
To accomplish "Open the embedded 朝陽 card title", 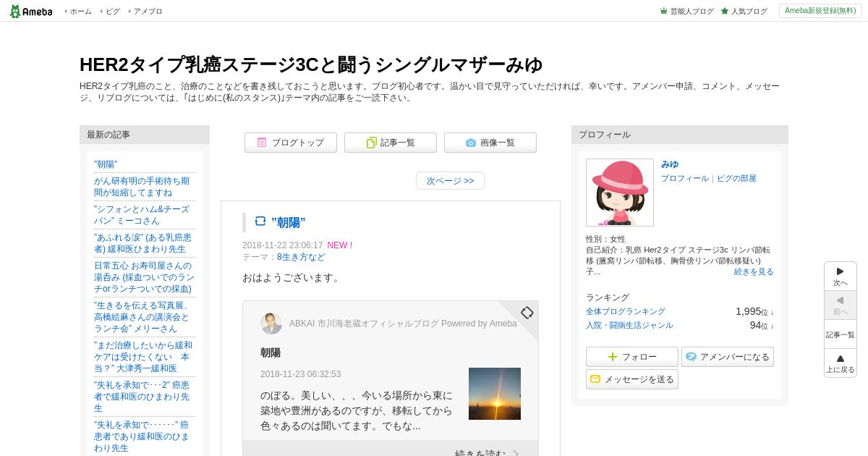I will pyautogui.click(x=271, y=352).
